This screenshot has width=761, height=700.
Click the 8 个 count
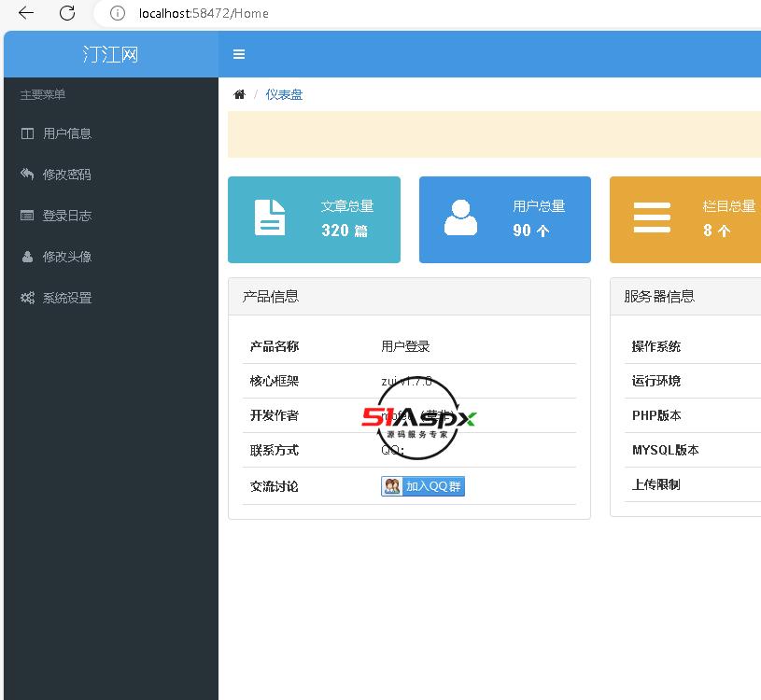tap(717, 231)
